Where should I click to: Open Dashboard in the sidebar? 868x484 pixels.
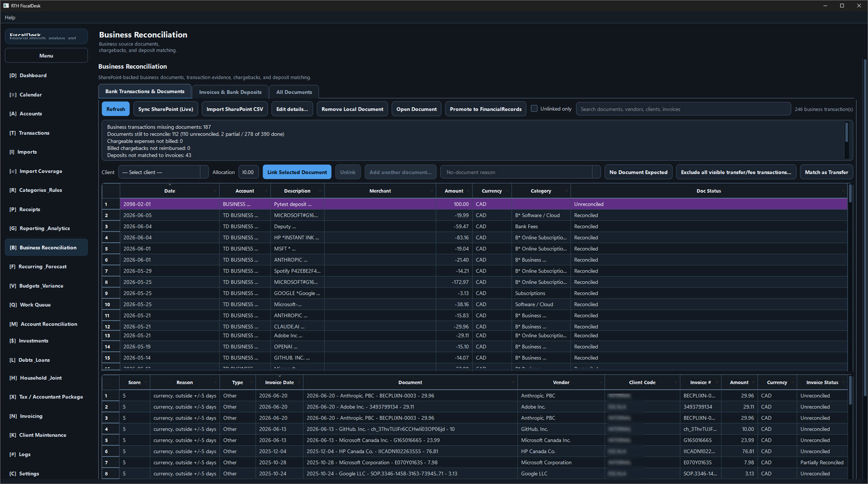[x=46, y=76]
